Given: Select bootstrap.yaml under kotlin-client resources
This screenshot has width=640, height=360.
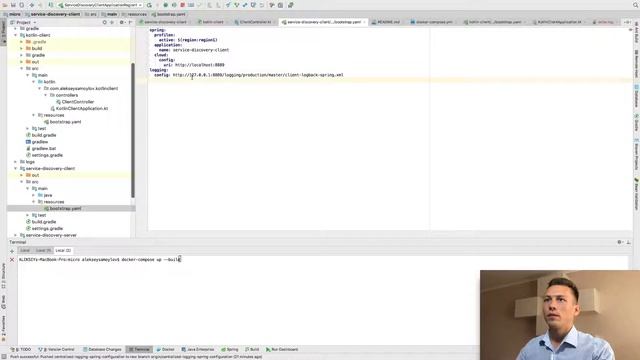Looking at the screenshot, I should pos(62,122).
